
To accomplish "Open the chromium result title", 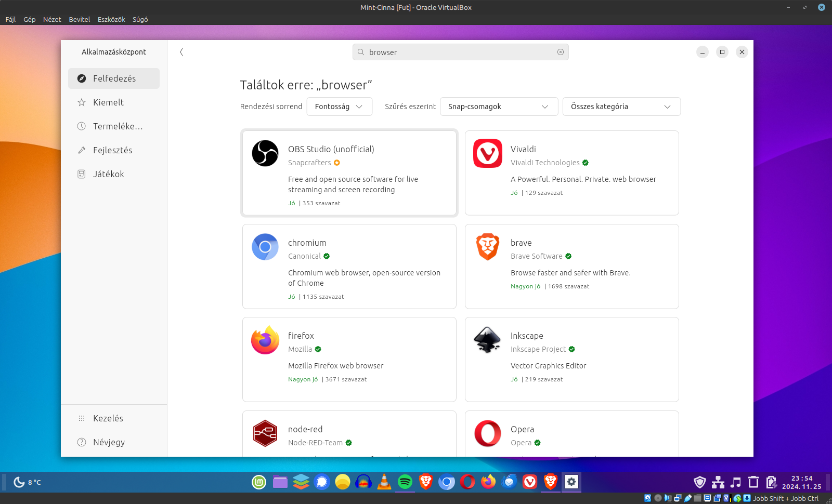I will (307, 243).
